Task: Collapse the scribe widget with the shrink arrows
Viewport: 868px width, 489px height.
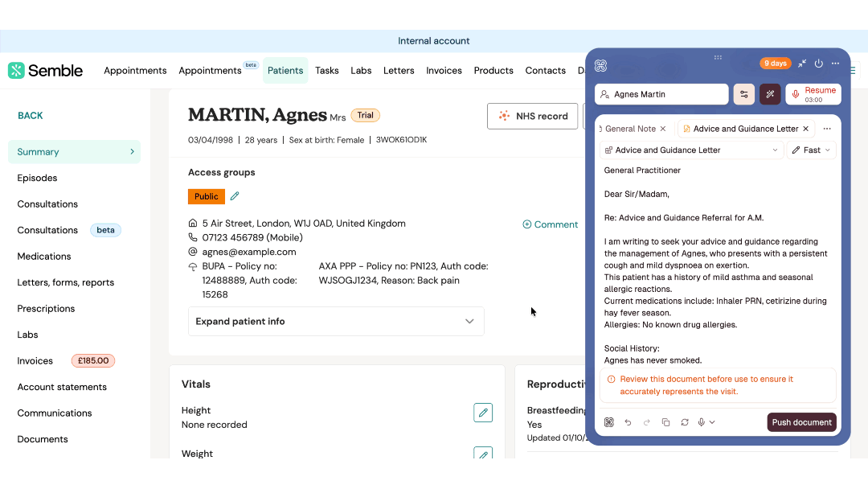Action: click(802, 64)
